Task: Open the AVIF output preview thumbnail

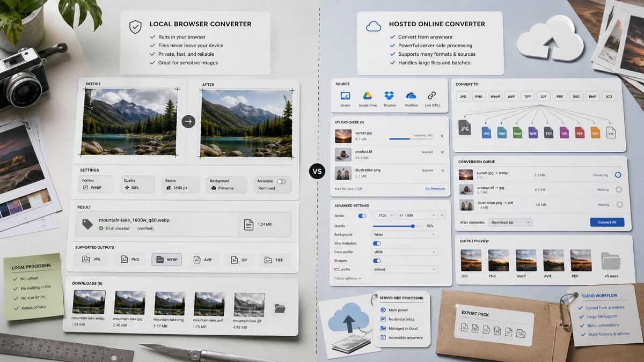Action: point(553,260)
